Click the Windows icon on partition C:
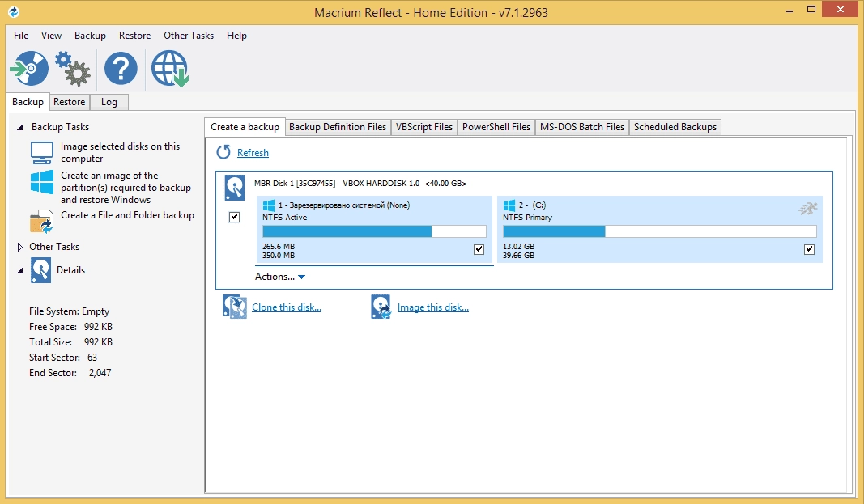The image size is (864, 504). click(x=509, y=205)
